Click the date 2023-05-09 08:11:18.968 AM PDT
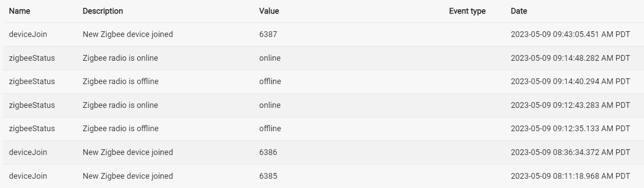Screen dimensions: 644x188 [x=570, y=176]
